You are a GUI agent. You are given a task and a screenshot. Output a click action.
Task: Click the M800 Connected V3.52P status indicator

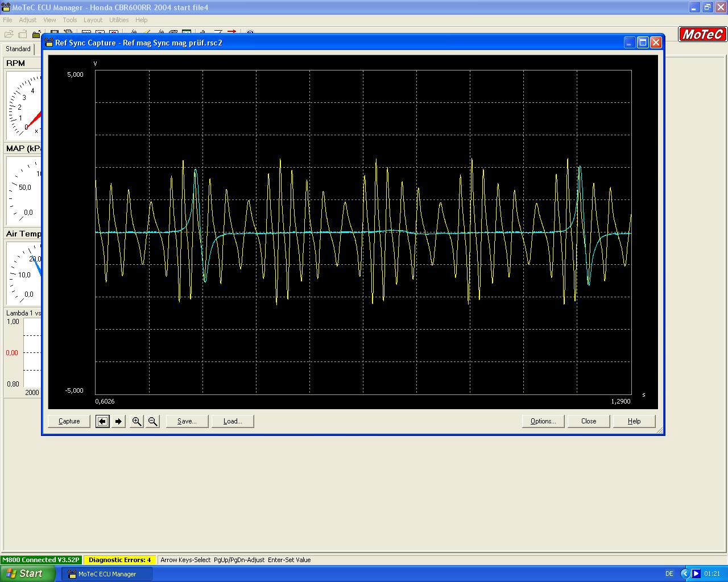pos(40,560)
